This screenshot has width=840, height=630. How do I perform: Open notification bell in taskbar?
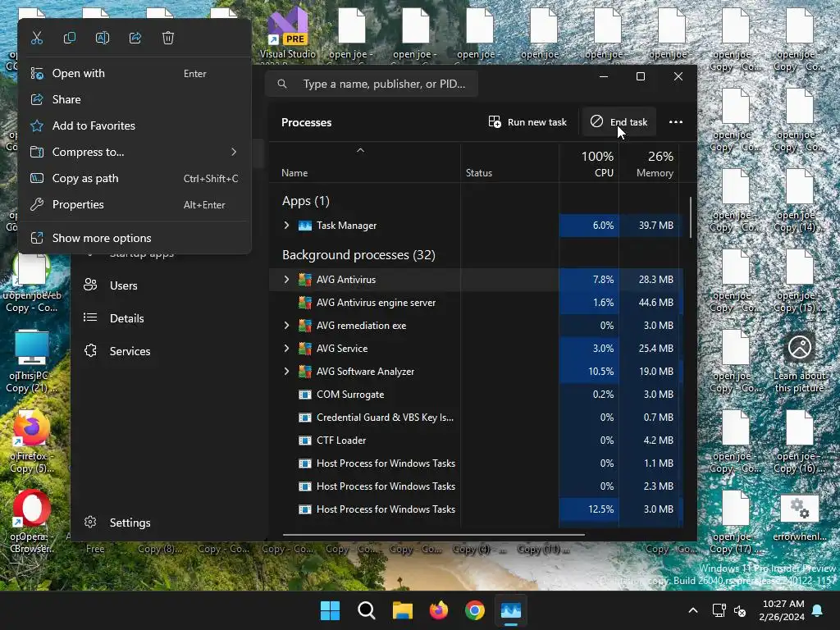pos(818,610)
